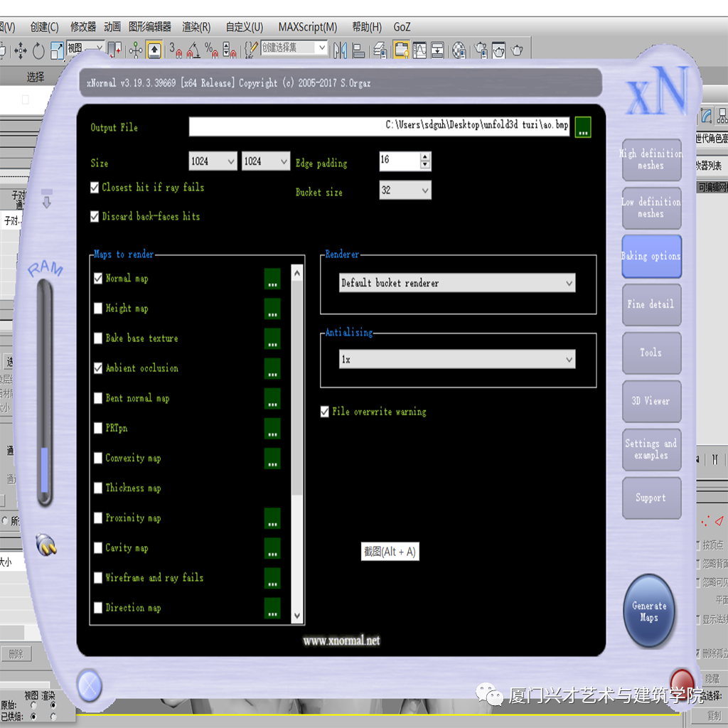Toggle Spinner Snap in toolbar
The image size is (728, 728).
[x=229, y=50]
